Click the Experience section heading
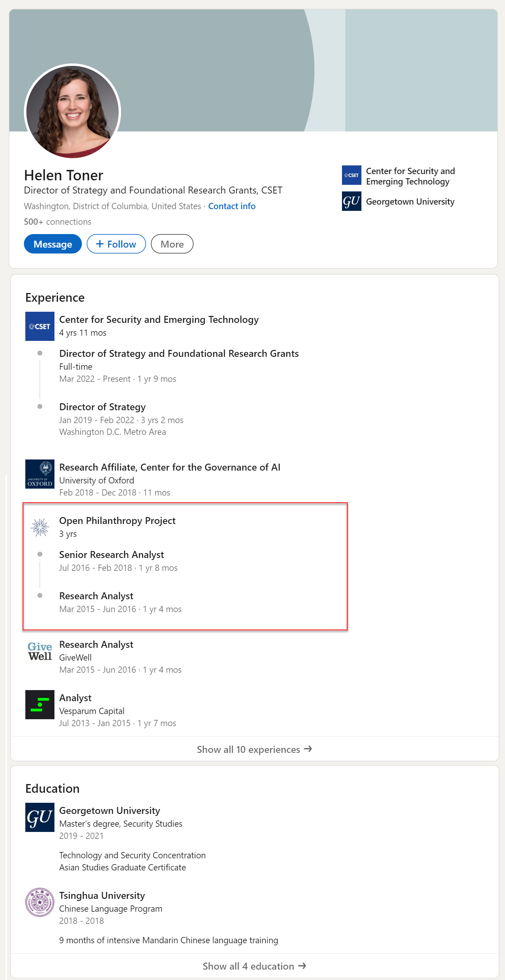 [x=55, y=297]
